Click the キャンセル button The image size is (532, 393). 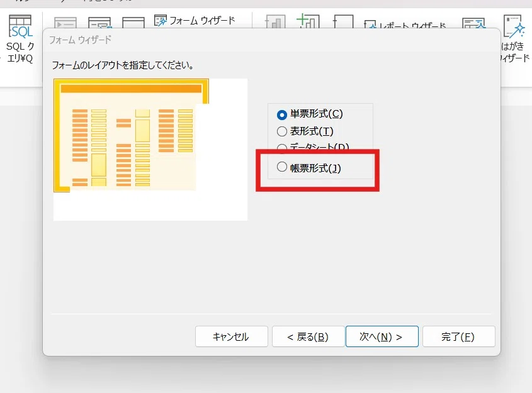click(x=232, y=336)
